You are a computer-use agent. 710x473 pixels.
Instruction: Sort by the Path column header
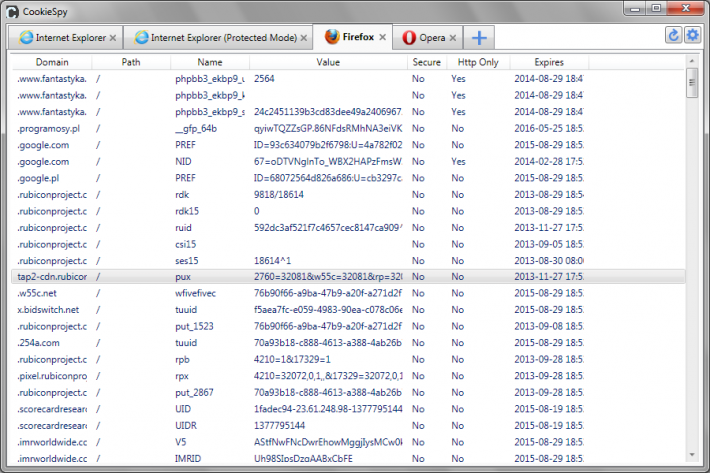(131, 62)
